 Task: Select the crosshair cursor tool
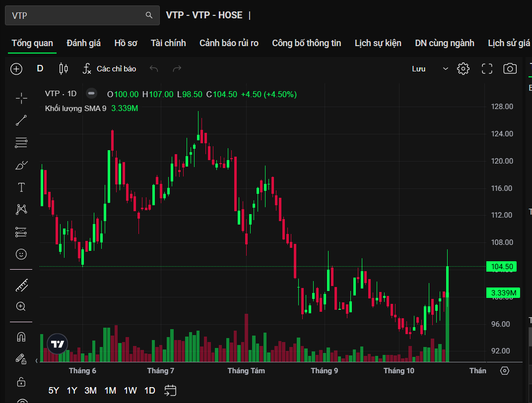pos(21,98)
